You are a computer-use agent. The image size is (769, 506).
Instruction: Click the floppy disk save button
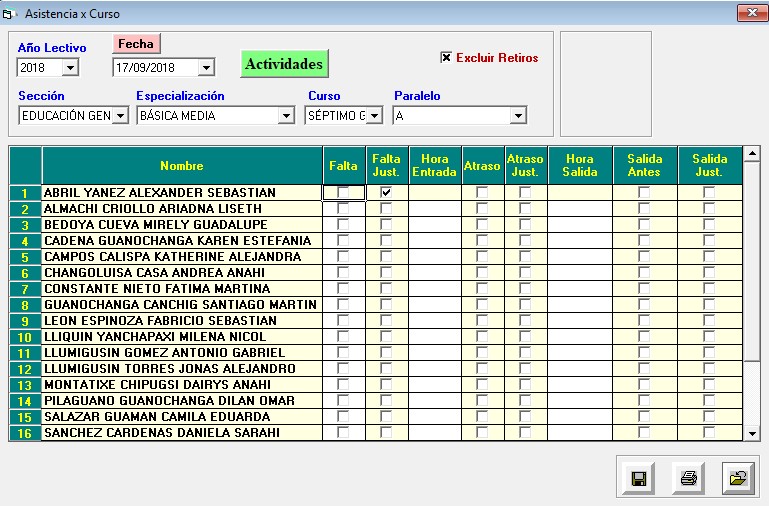pos(638,478)
